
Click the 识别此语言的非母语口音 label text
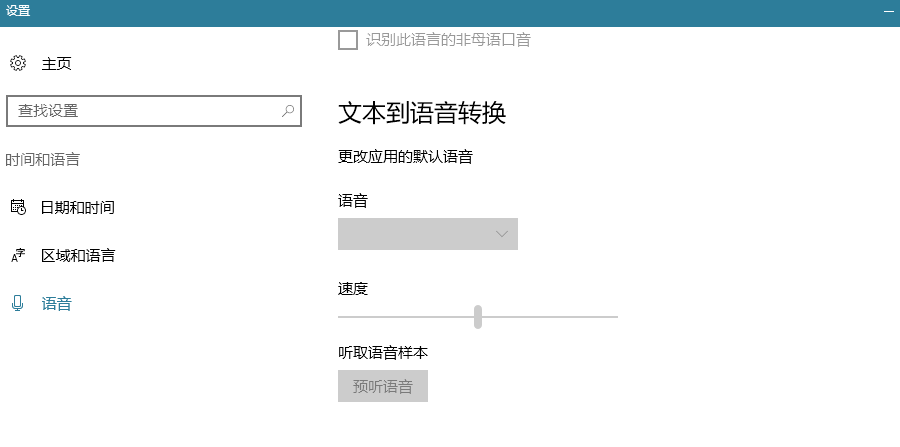(448, 40)
